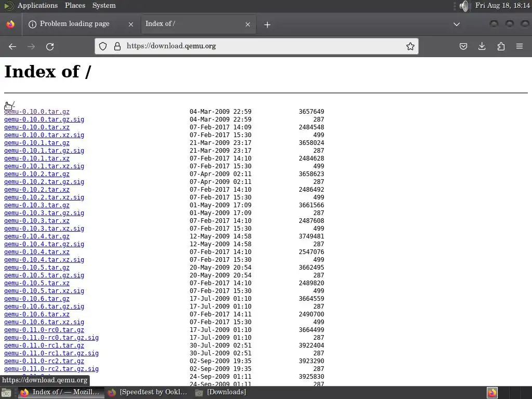Image resolution: width=532 pixels, height=399 pixels.
Task: Download qemu-0.10.6.tar.xz
Action: (x=37, y=314)
